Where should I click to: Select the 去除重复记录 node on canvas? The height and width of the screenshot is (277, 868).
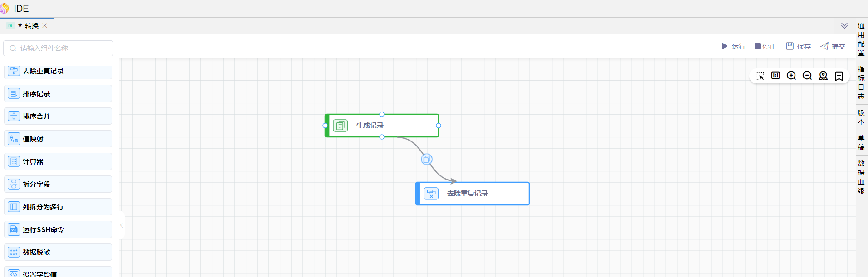[472, 194]
